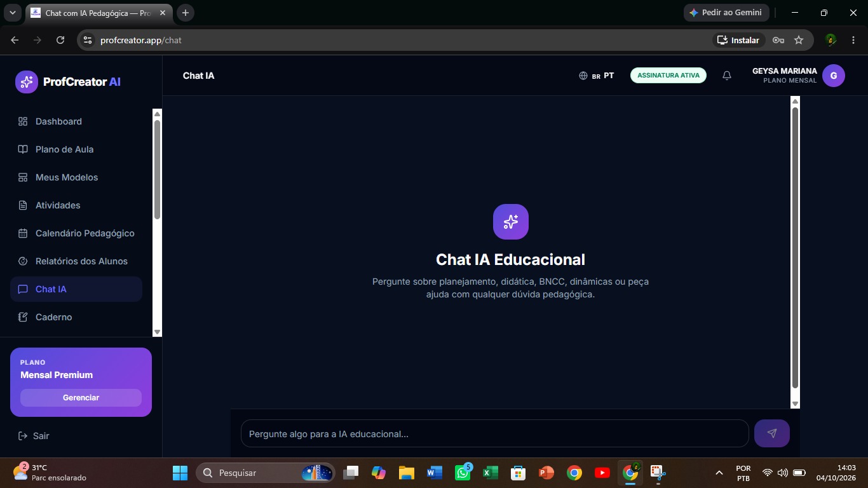868x488 pixels.
Task: Open YouTube taskbar icon
Action: tap(602, 473)
